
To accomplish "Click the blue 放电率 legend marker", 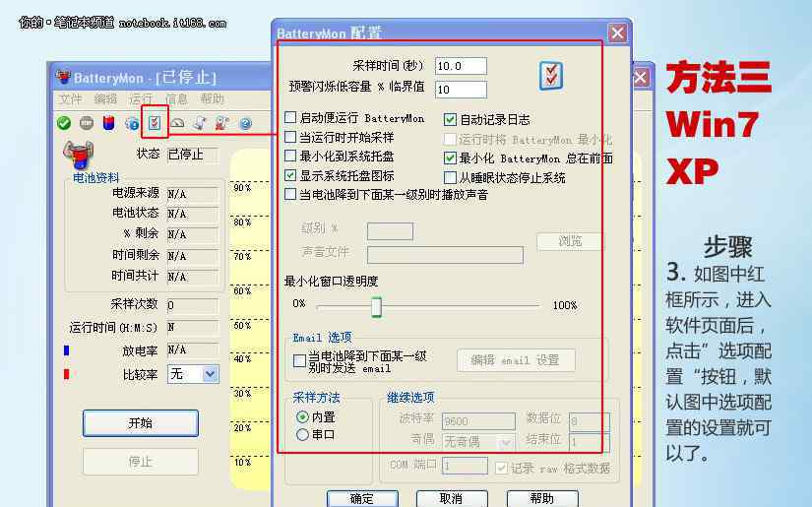I will 66,350.
